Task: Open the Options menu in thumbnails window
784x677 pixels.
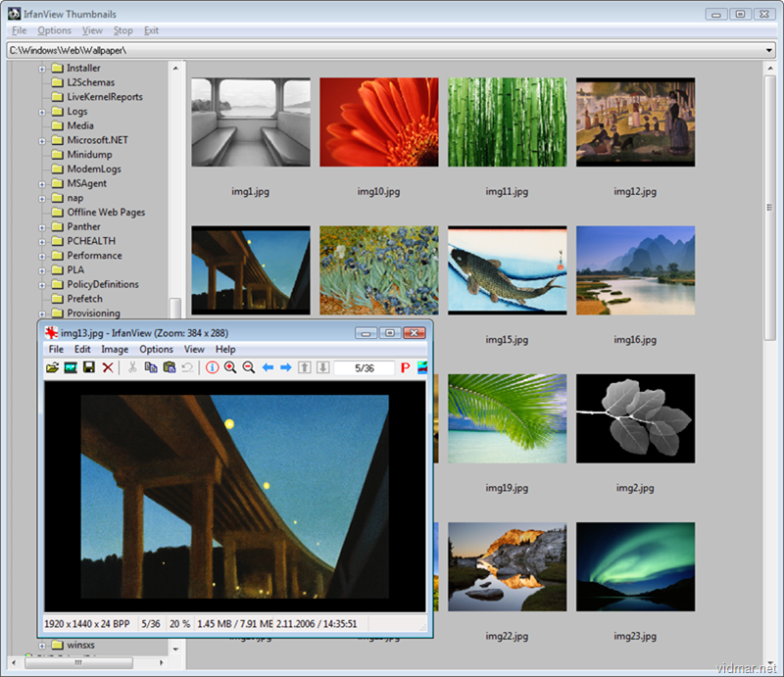Action: (54, 30)
